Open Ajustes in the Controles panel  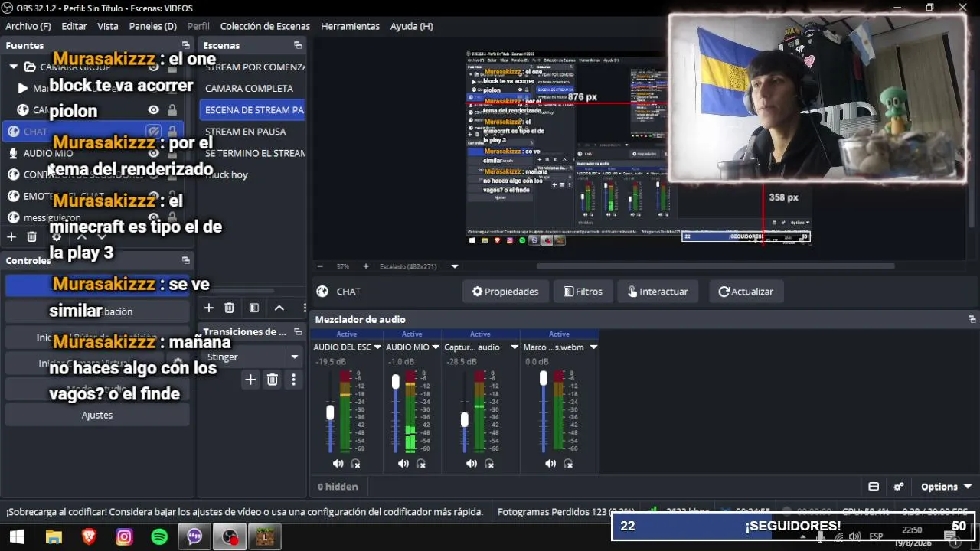click(97, 415)
